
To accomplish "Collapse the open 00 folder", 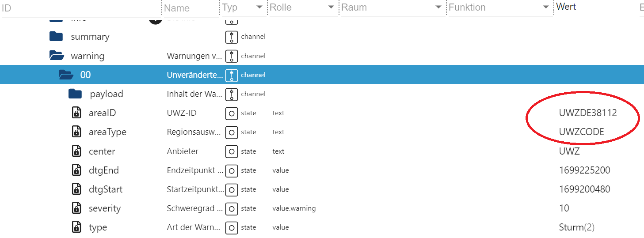I will tap(66, 75).
